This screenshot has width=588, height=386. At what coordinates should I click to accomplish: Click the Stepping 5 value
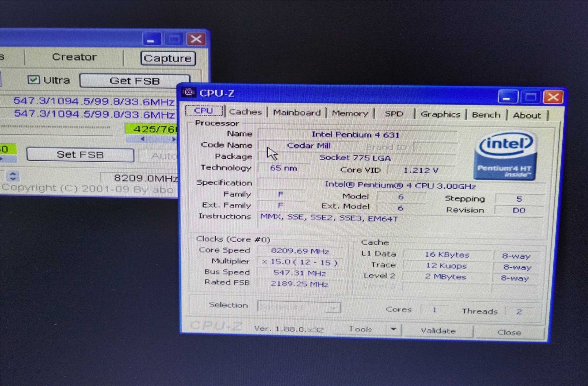pos(519,199)
